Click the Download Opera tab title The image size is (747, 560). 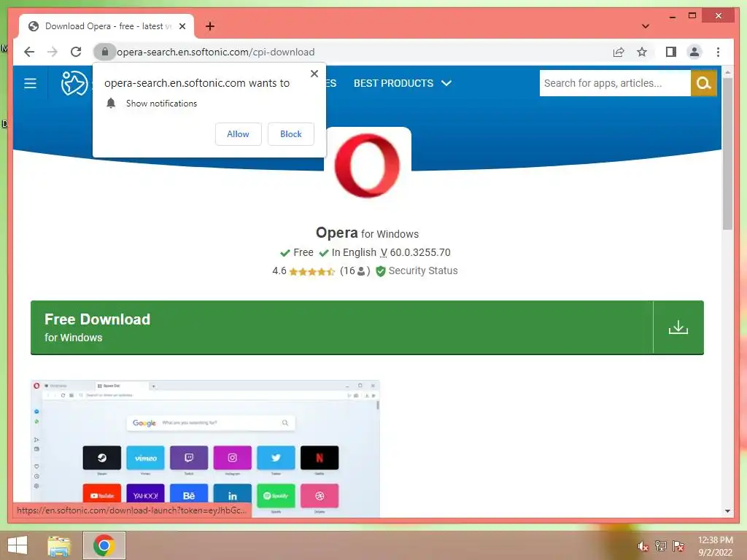(x=108, y=26)
